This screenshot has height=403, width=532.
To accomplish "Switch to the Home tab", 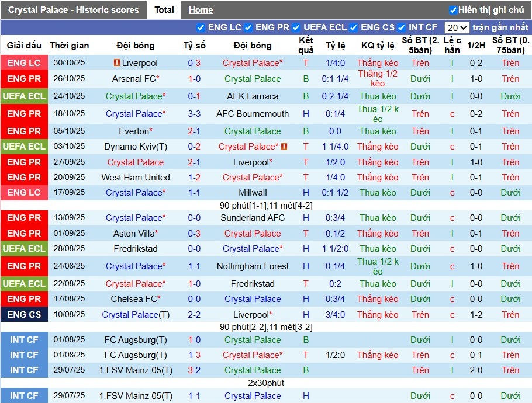I will (201, 10).
